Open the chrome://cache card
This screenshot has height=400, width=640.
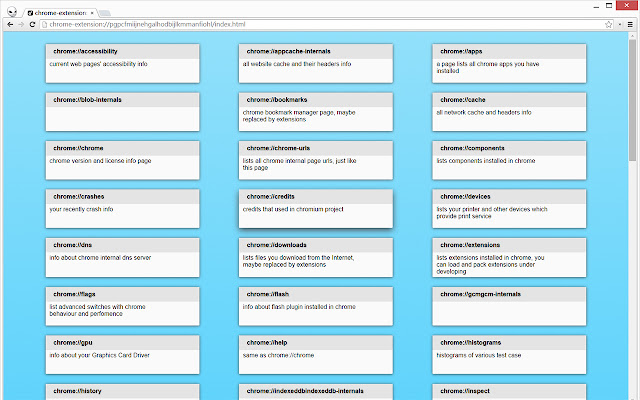(509, 112)
